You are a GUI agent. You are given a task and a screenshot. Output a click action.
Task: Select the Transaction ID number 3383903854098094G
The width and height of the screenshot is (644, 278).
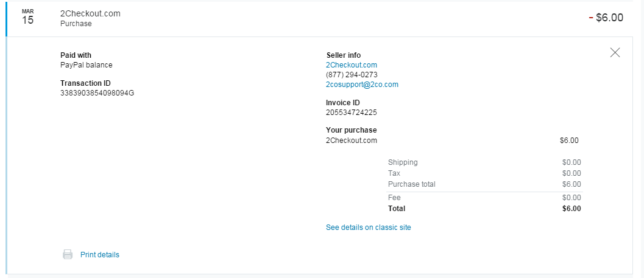(x=97, y=93)
